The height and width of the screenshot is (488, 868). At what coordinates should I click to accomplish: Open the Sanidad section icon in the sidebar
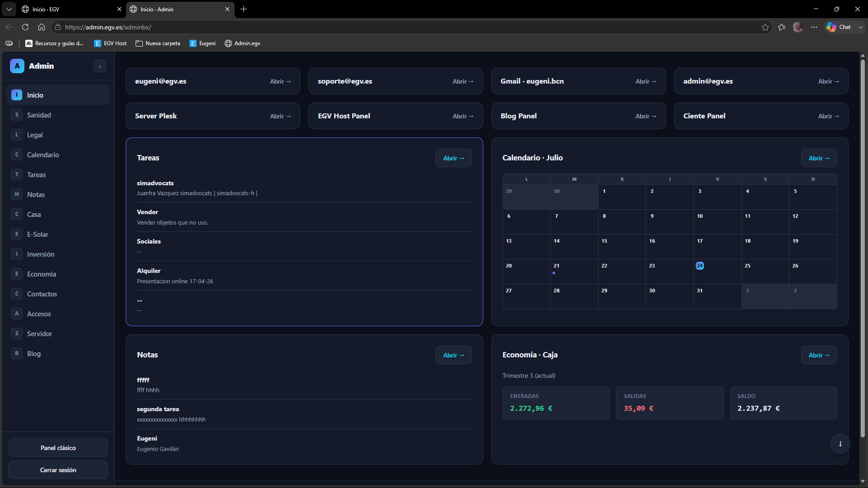pos(17,115)
